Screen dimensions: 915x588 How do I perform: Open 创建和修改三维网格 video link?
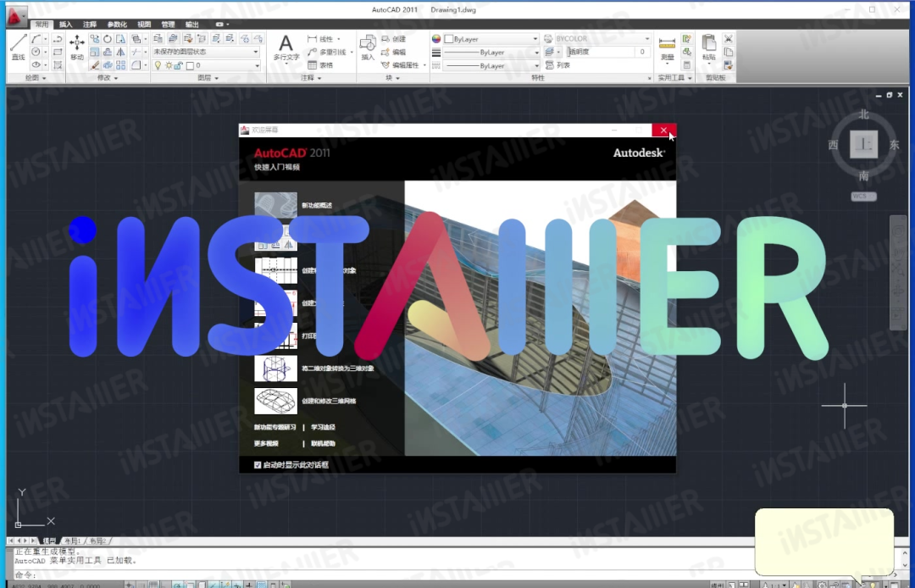(329, 401)
